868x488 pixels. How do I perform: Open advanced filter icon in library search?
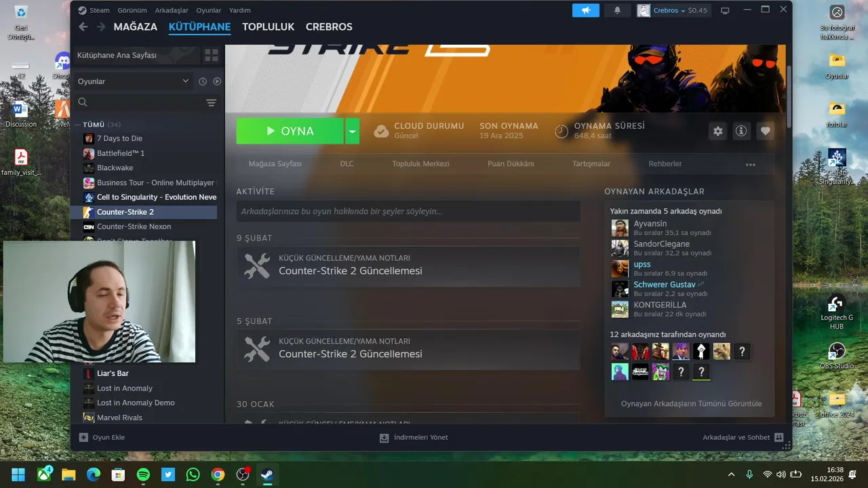pos(211,102)
